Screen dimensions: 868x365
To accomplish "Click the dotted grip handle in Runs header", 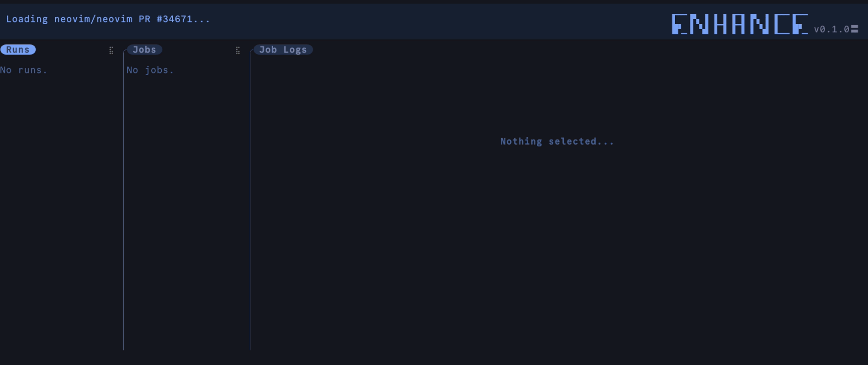I will pyautogui.click(x=111, y=51).
